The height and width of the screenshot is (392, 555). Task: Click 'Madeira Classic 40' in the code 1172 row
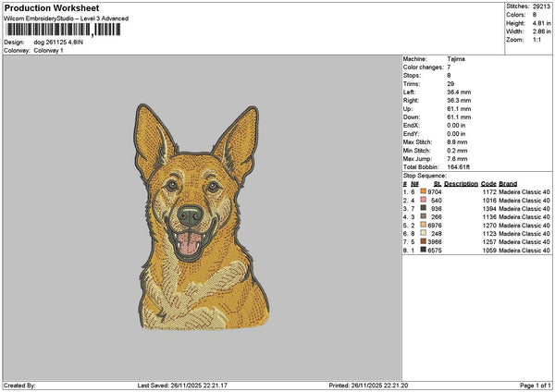pyautogui.click(x=524, y=192)
